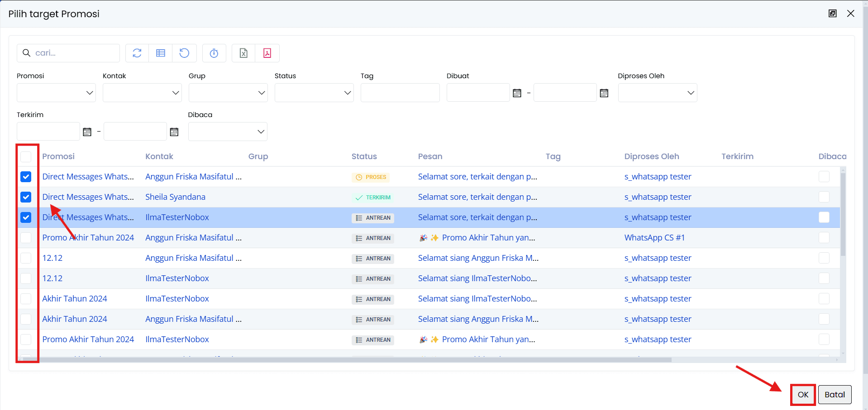Click the reset filters icon

(x=184, y=53)
